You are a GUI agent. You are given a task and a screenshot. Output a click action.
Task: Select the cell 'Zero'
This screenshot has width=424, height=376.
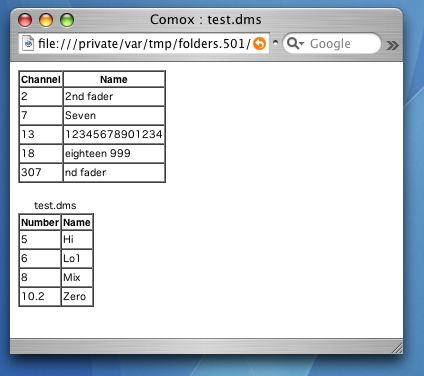coord(77,296)
